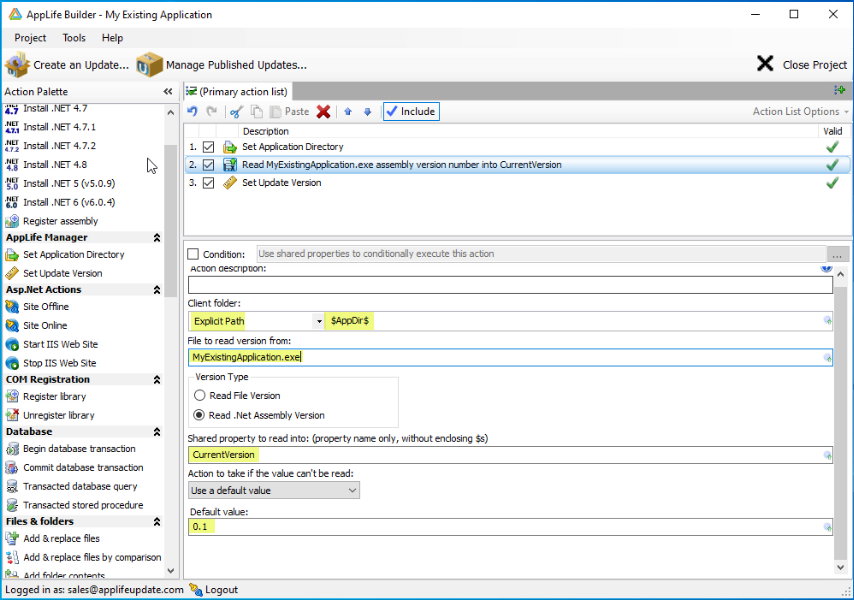The height and width of the screenshot is (600, 854).
Task: Open Action List Options dropdown
Action: [x=801, y=112]
